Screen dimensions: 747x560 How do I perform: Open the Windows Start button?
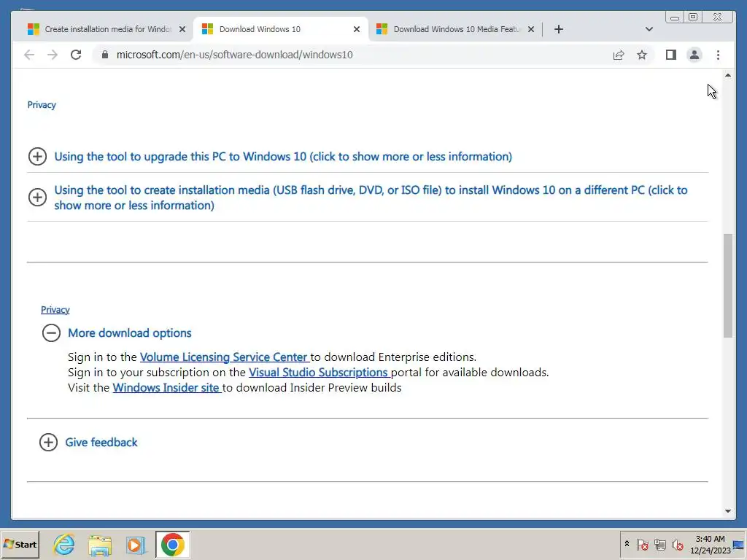[x=20, y=544]
